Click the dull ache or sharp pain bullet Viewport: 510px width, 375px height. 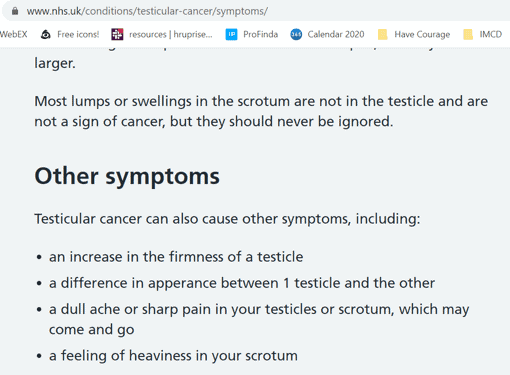point(259,319)
